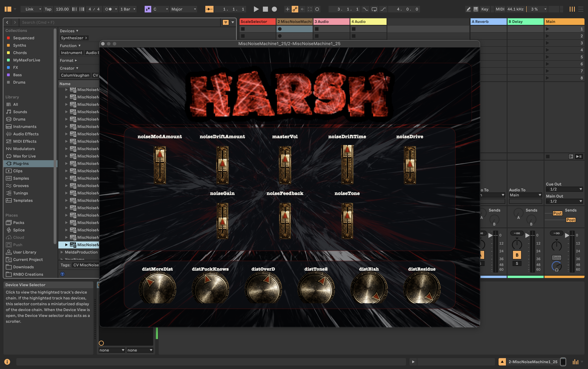Viewport: 588px width, 369px height.
Task: Toggle the metronome icon
Action: tap(108, 9)
